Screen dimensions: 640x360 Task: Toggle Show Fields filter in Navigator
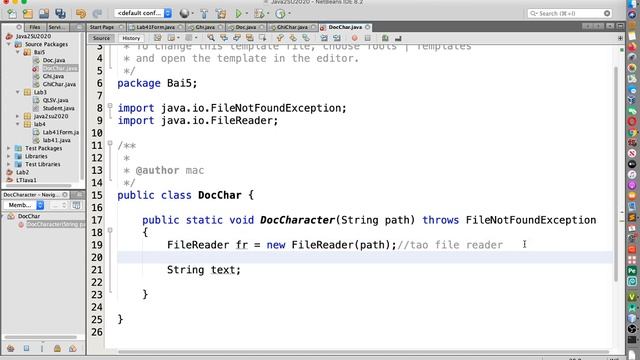(26, 349)
